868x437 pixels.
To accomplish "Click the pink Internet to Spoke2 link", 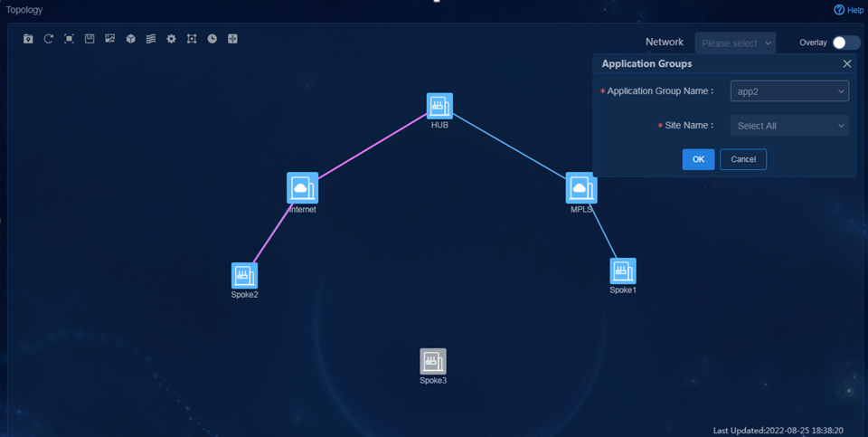I will 273,233.
